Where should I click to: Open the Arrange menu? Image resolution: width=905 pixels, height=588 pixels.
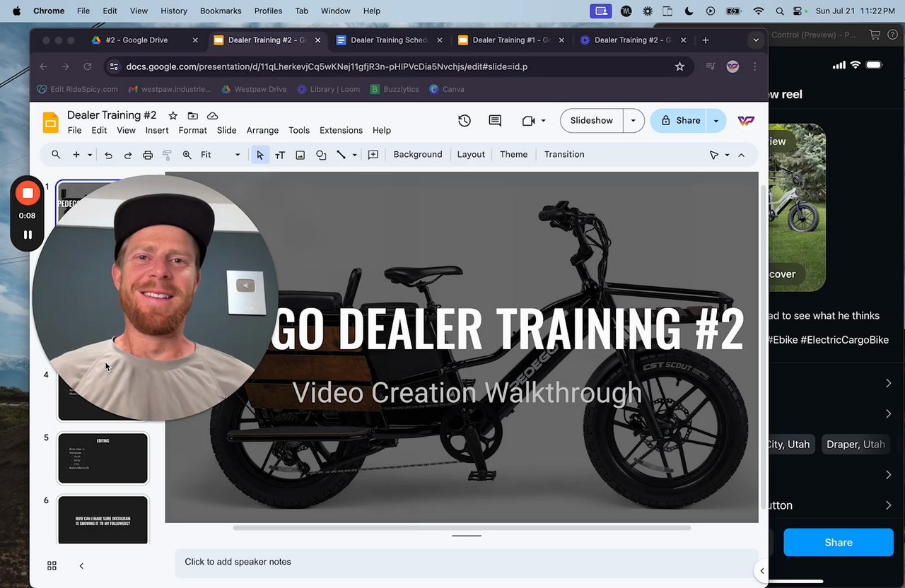(x=262, y=131)
